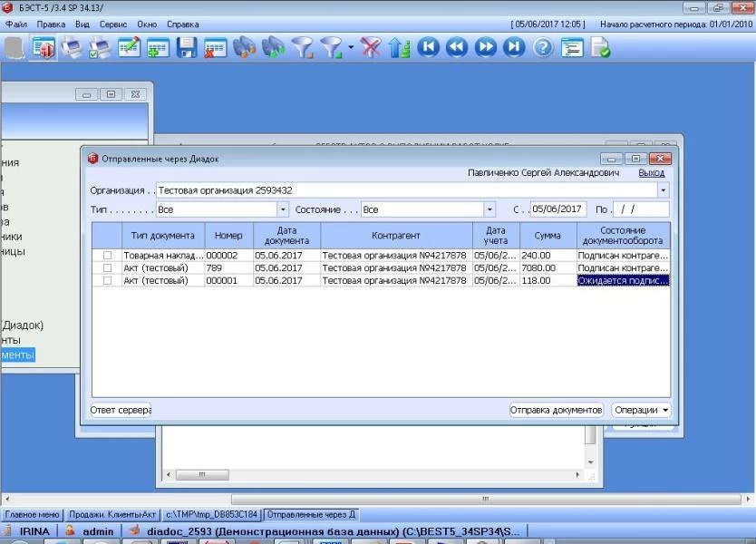Click the edit record pencil icon
Viewport: 756px width, 544px height.
pyautogui.click(x=129, y=48)
